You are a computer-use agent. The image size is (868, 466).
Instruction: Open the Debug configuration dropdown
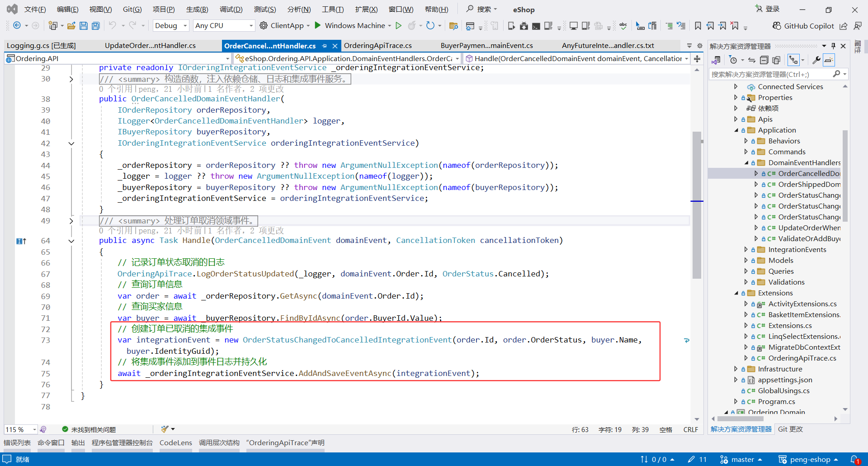[171, 26]
